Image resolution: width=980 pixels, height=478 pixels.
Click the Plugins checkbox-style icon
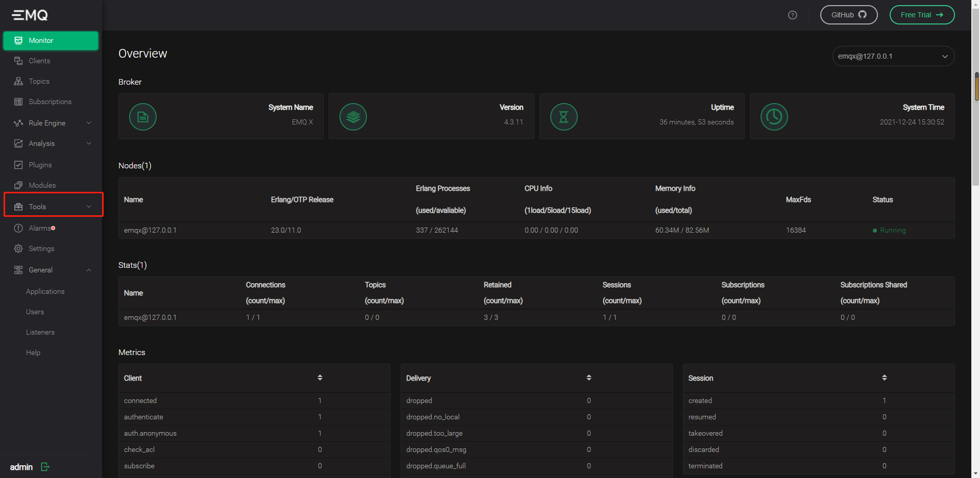[18, 165]
